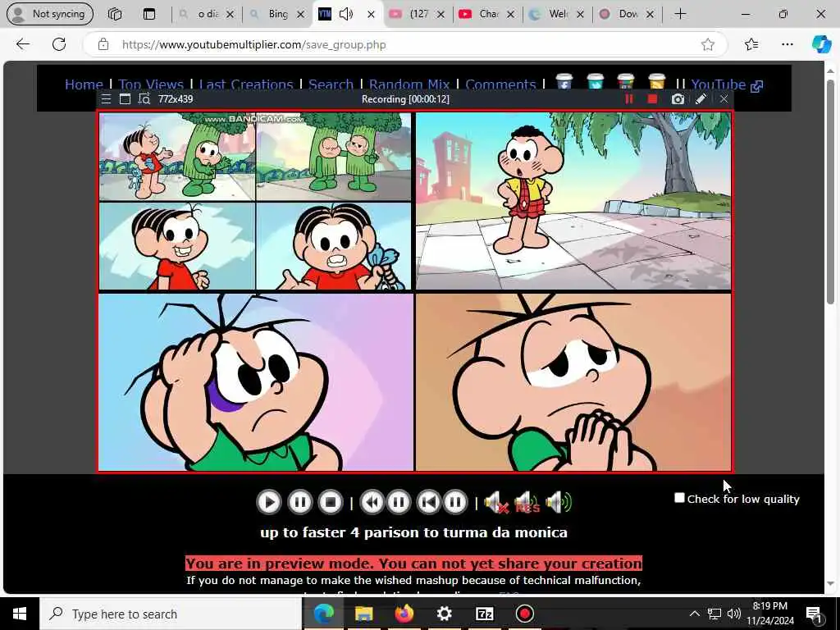Open the notification center icon
840x630 pixels.
[814, 614]
